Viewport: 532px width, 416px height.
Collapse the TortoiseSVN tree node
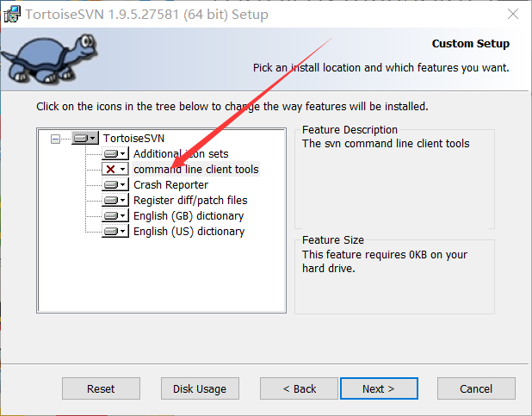(55, 139)
